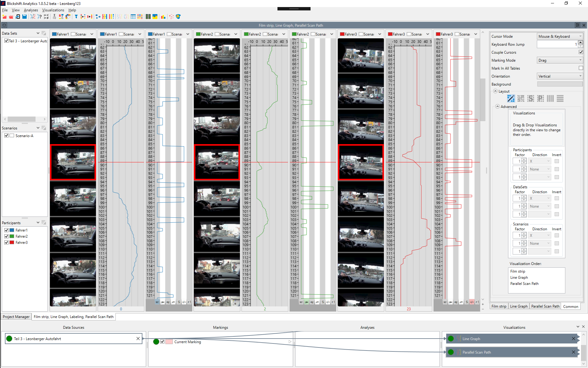Click the Fahrer3 red color swatch

pos(12,242)
